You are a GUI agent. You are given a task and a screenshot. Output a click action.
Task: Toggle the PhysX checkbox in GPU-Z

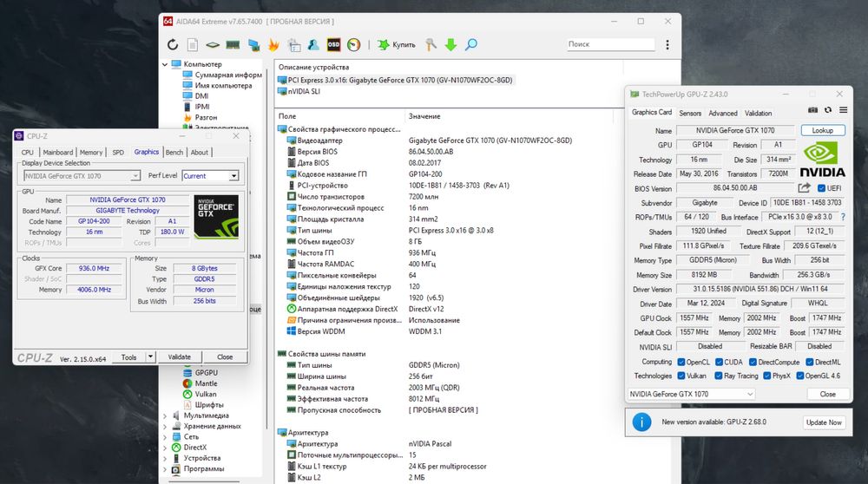tap(767, 376)
